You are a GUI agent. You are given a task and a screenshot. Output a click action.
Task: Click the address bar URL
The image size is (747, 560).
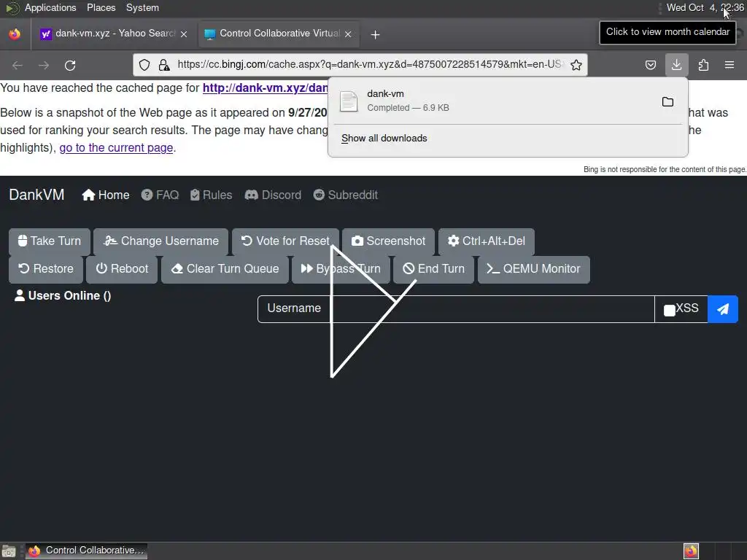tap(369, 64)
